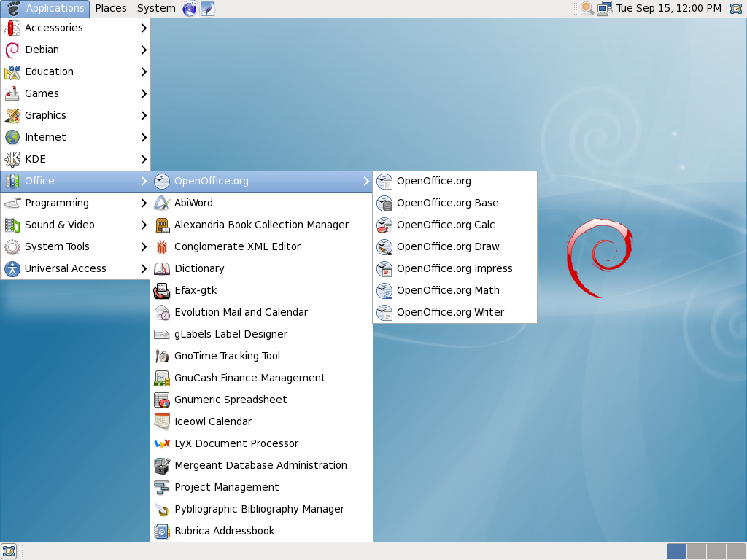This screenshot has width=747, height=560.
Task: Click the KDE gear icon
Action: (x=12, y=160)
